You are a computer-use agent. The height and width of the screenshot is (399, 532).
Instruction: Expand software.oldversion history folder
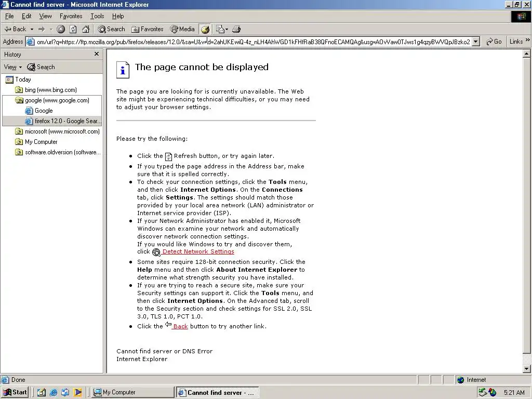tap(58, 152)
